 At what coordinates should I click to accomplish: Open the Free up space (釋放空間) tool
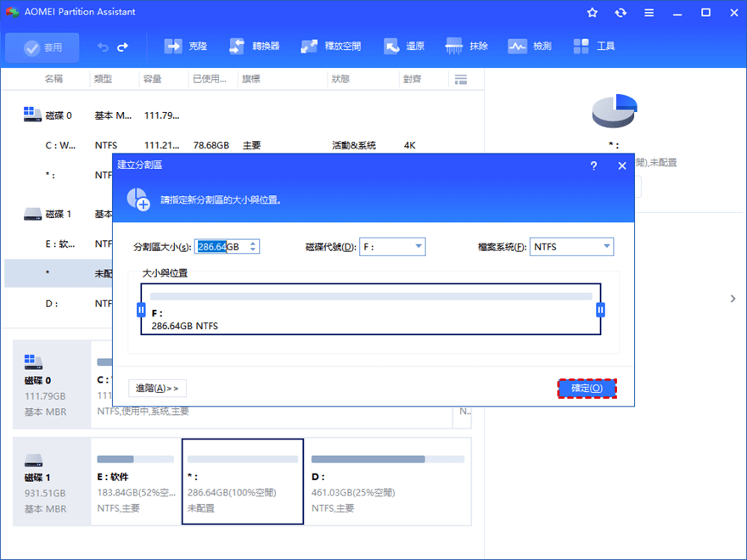(330, 46)
